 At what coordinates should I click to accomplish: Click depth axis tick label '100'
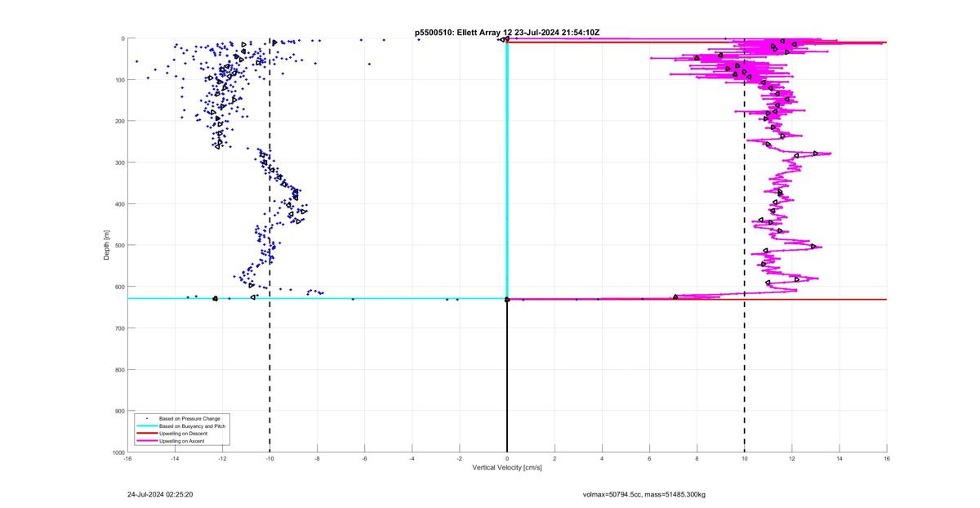click(119, 80)
